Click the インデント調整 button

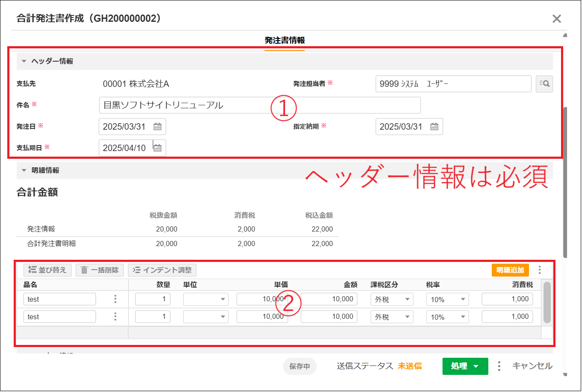coord(162,270)
